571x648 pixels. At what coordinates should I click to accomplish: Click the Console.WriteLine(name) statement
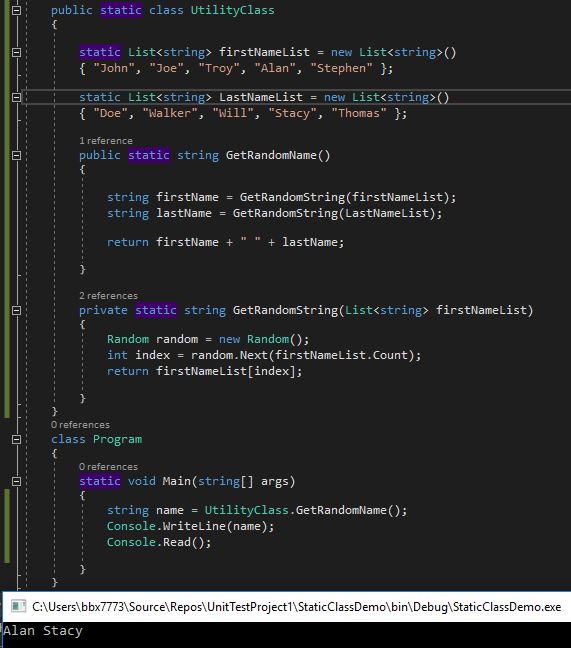tap(190, 527)
